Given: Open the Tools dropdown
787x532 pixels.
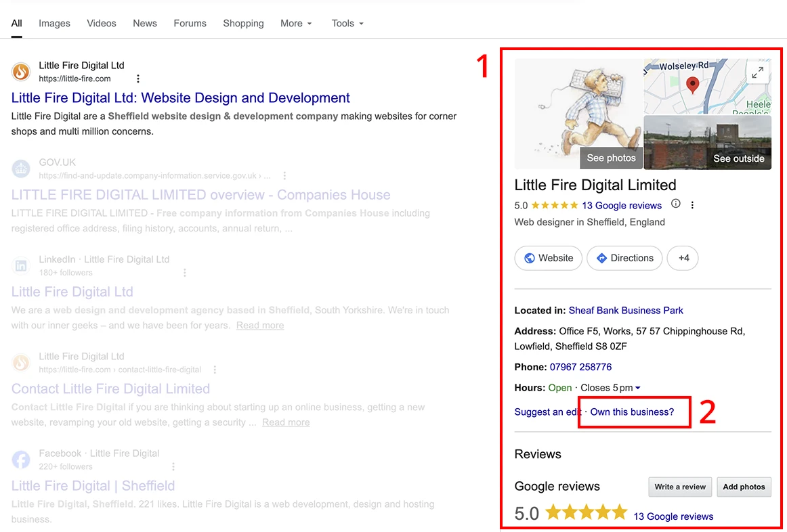Looking at the screenshot, I should [x=347, y=24].
